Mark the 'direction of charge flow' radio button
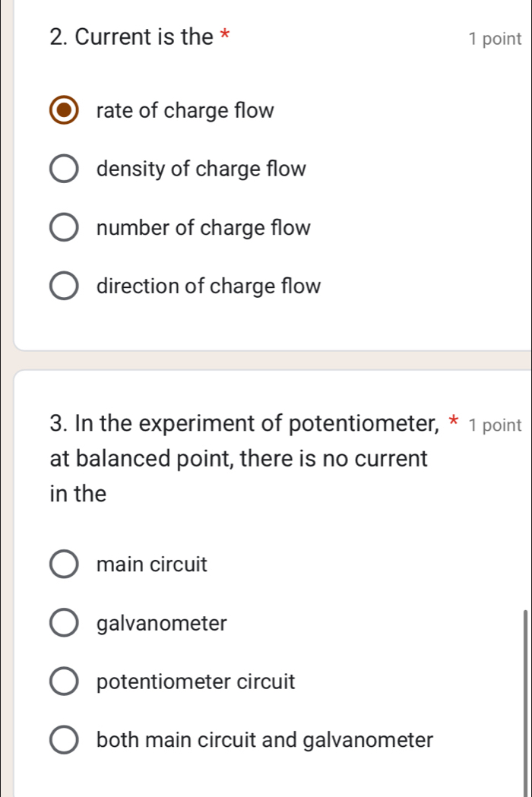This screenshot has width=532, height=797. (x=64, y=287)
